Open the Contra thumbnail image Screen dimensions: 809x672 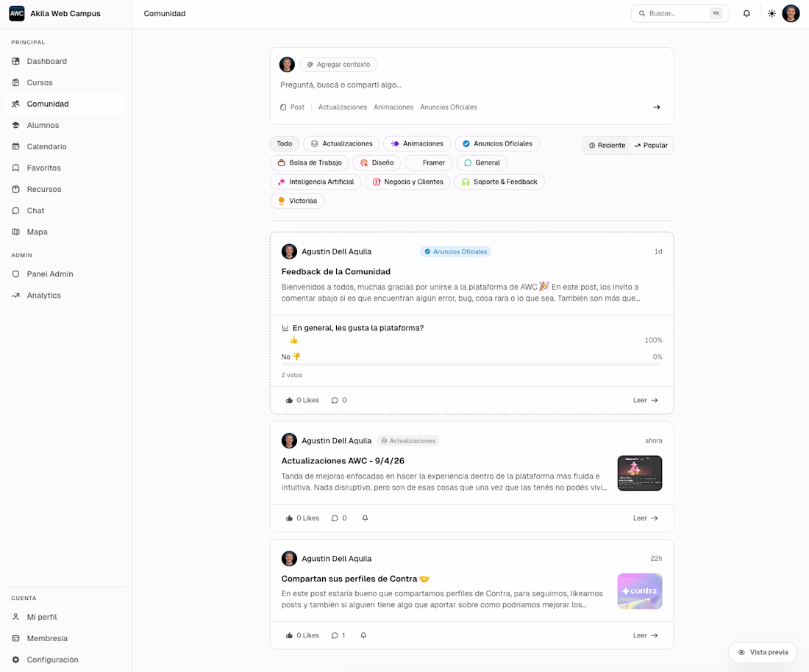pos(640,591)
